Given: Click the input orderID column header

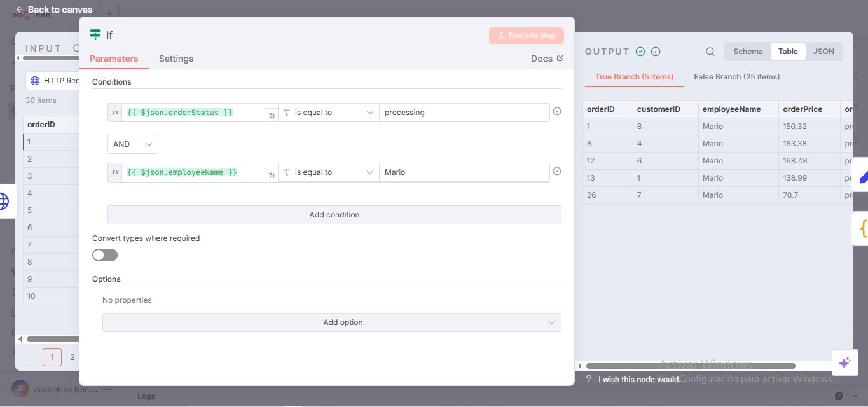Looking at the screenshot, I should click(52, 125).
